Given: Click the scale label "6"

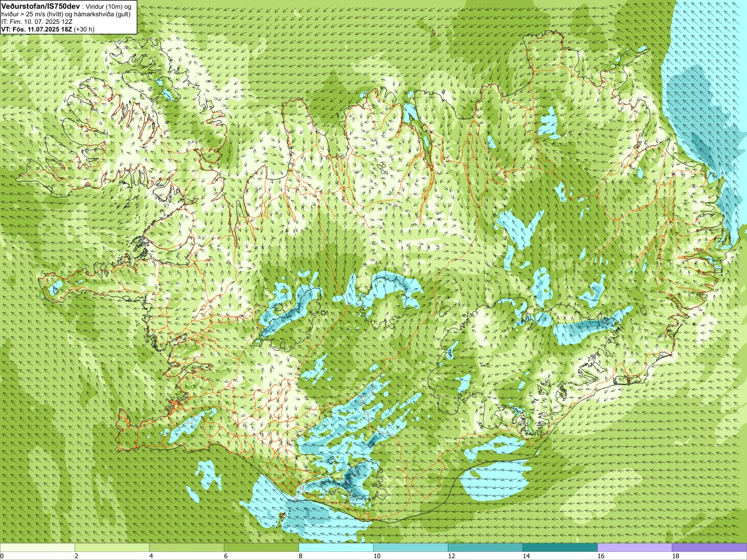Looking at the screenshot, I should tap(226, 556).
